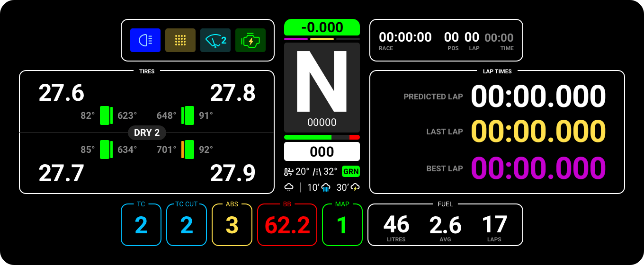Select the yellow ABS level box
Viewport: 644px width, 265px height.
click(x=232, y=225)
